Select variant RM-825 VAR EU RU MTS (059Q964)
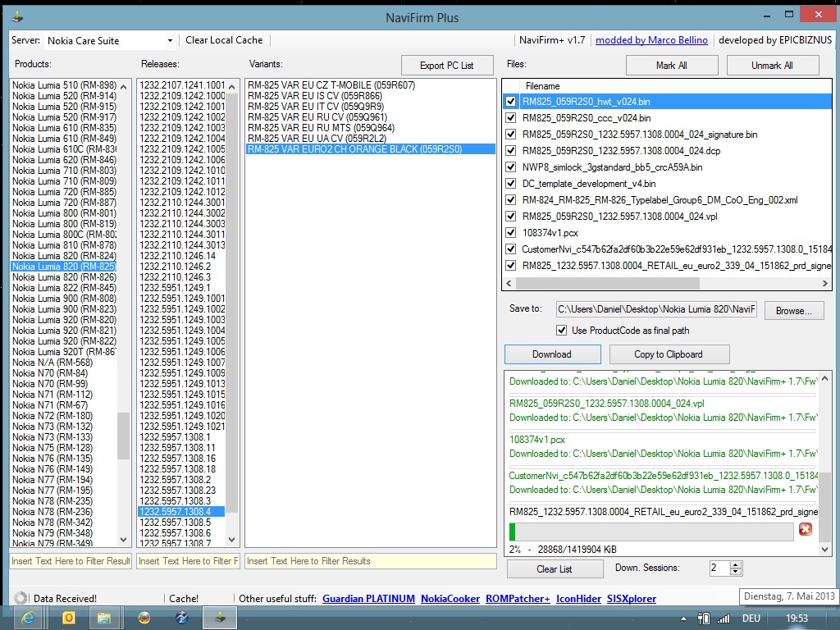Viewport: 840px width, 630px height. pos(370,128)
